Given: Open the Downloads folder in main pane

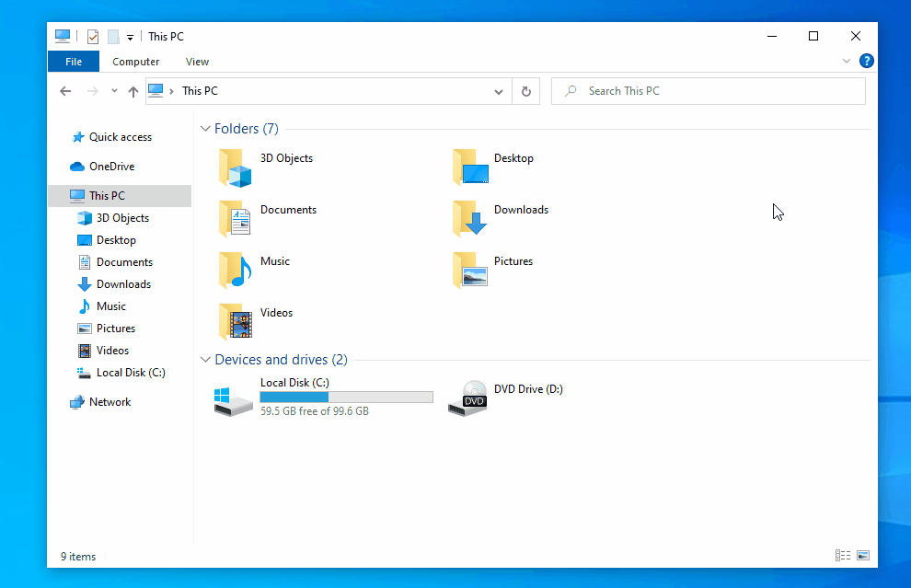Looking at the screenshot, I should pyautogui.click(x=470, y=219).
